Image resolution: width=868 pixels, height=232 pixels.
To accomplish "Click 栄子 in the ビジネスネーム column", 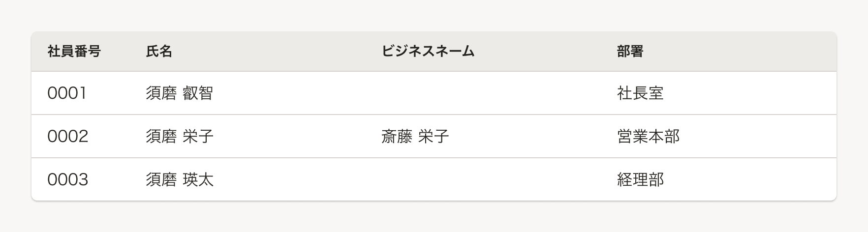I will [x=434, y=136].
